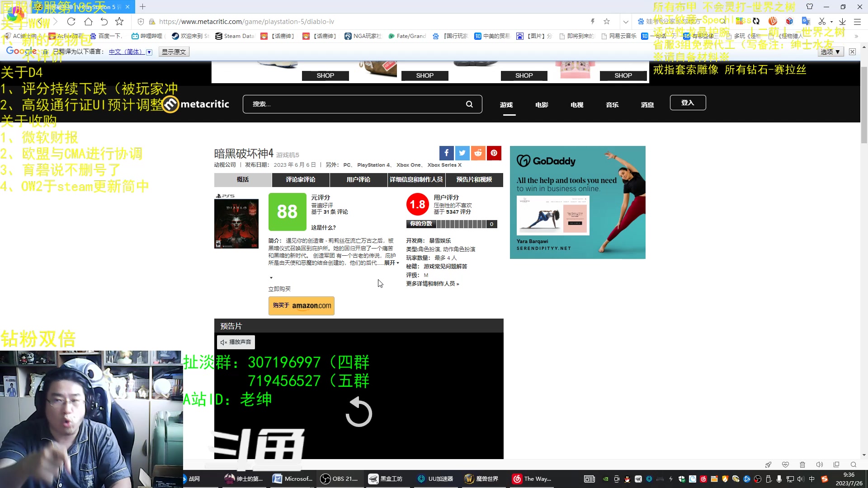Click the 登入 login button
868x488 pixels.
(688, 103)
